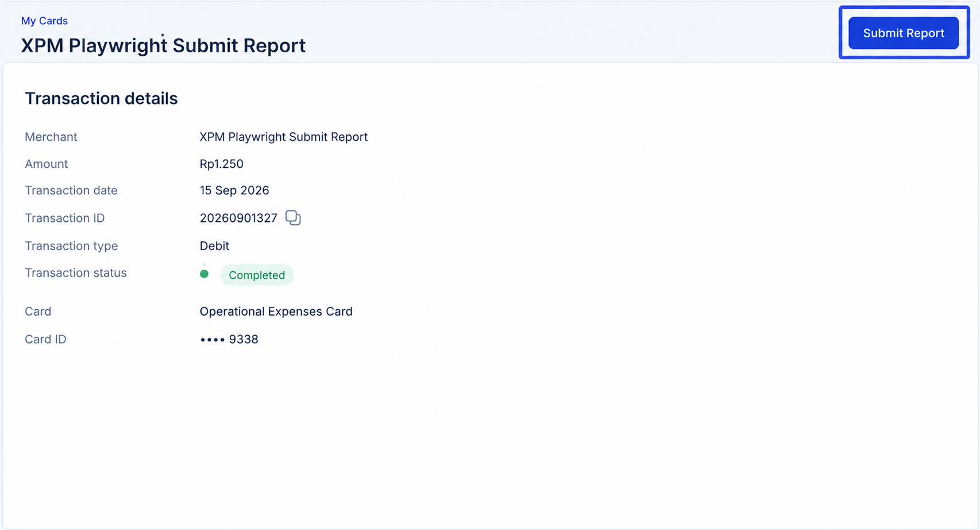
Task: Open the My Cards breadcrumb link
Action: point(44,21)
